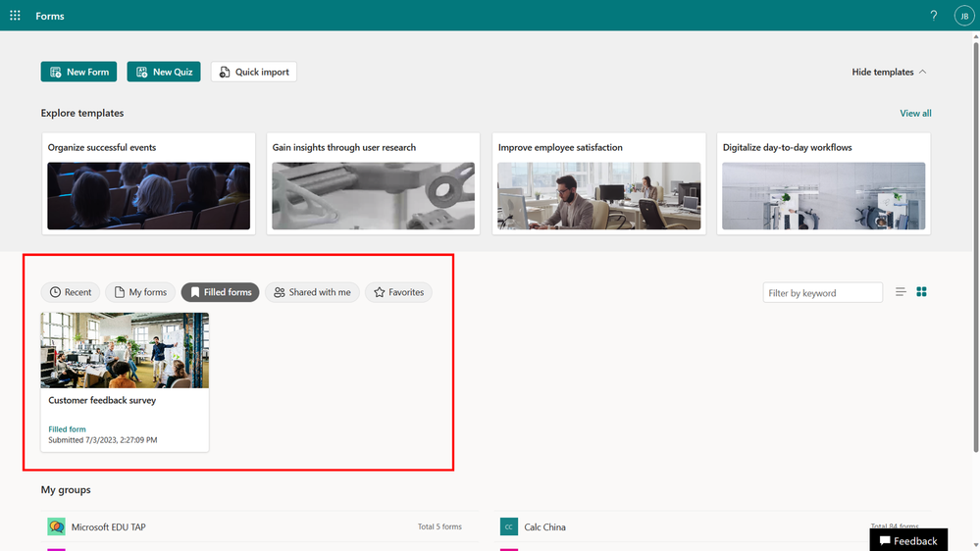980x551 pixels.
Task: Switch to list view layout
Action: (901, 292)
